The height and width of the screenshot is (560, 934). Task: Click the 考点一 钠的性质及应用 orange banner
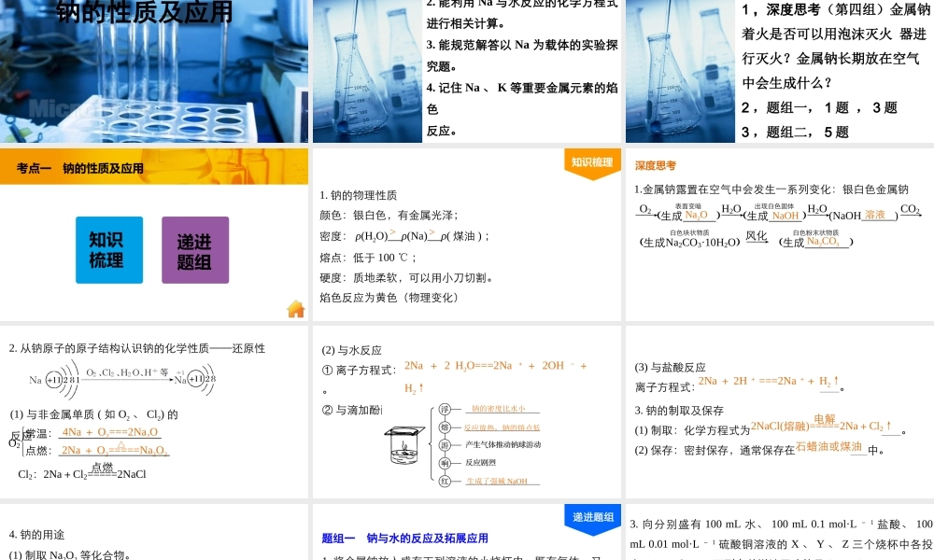154,167
